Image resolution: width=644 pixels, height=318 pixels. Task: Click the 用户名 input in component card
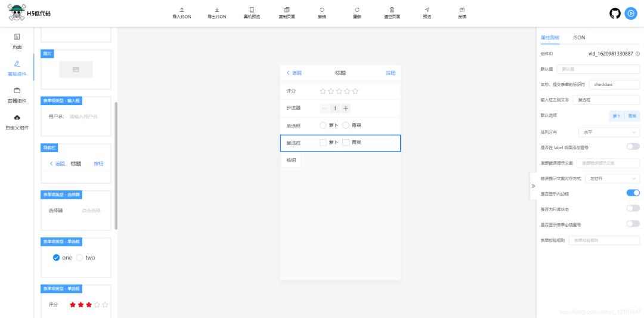[x=84, y=117]
